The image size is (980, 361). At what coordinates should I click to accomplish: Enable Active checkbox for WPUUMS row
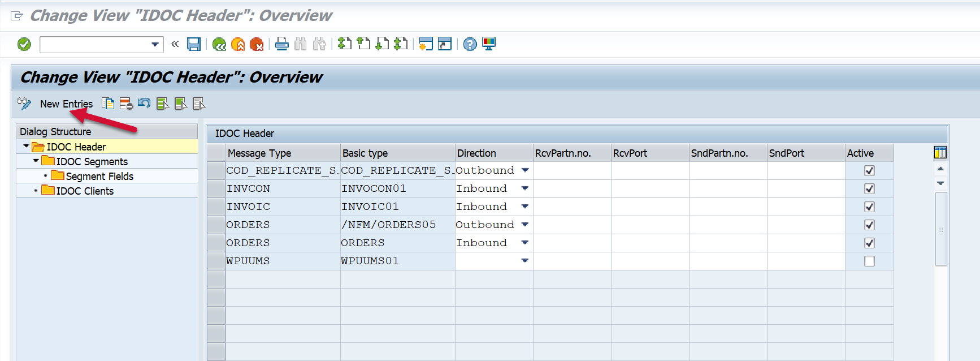pos(869,261)
